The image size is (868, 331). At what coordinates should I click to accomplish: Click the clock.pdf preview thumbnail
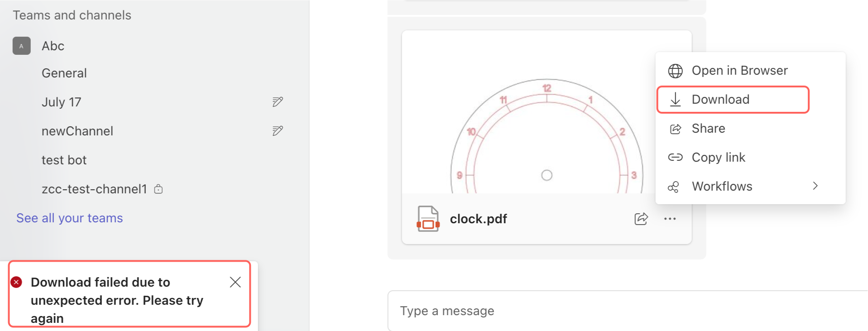[x=547, y=112]
